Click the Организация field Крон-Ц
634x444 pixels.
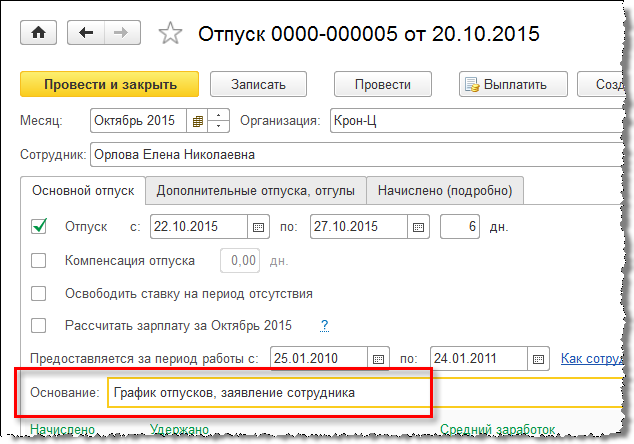coord(477,121)
